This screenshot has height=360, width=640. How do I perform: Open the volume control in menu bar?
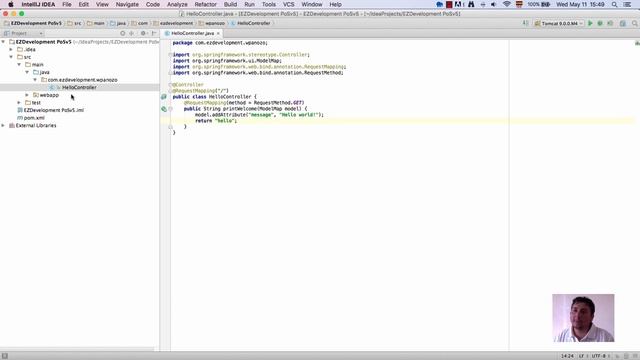pos(493,4)
